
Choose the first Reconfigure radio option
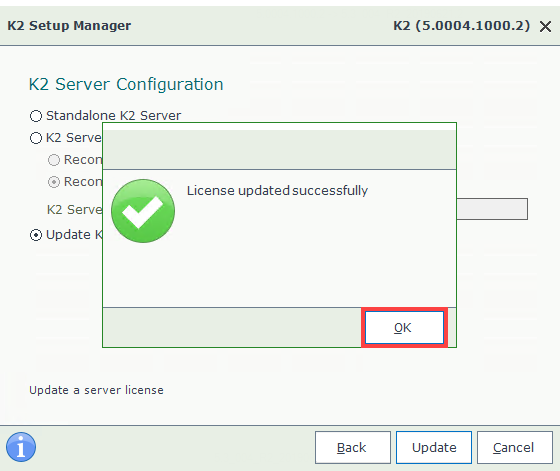click(x=54, y=160)
